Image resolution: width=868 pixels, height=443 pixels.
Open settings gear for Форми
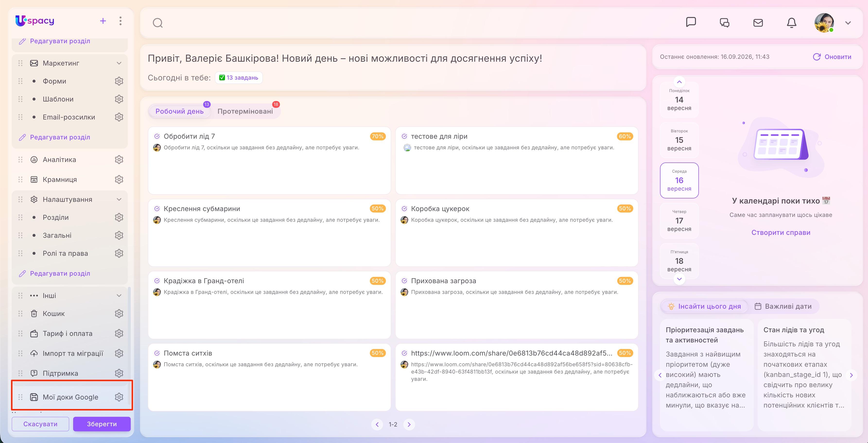[119, 81]
